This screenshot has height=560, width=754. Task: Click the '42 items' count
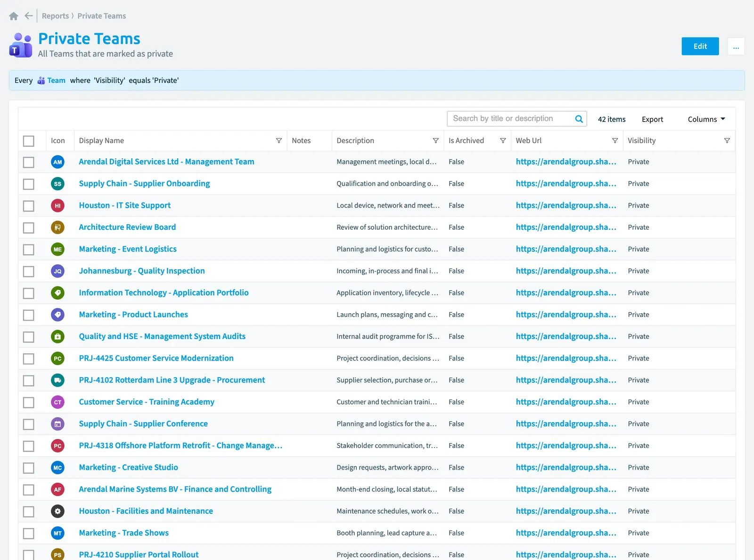click(612, 119)
